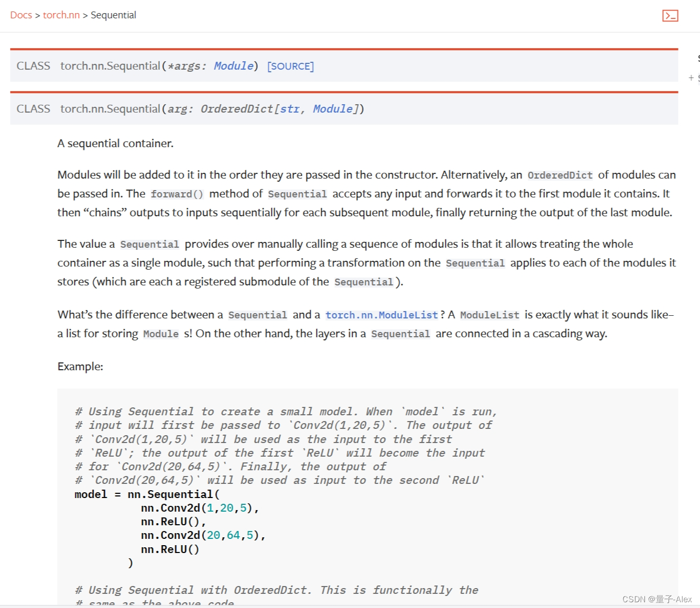The height and width of the screenshot is (608, 700).
Task: Go to Docs breadcrumb link
Action: (21, 15)
